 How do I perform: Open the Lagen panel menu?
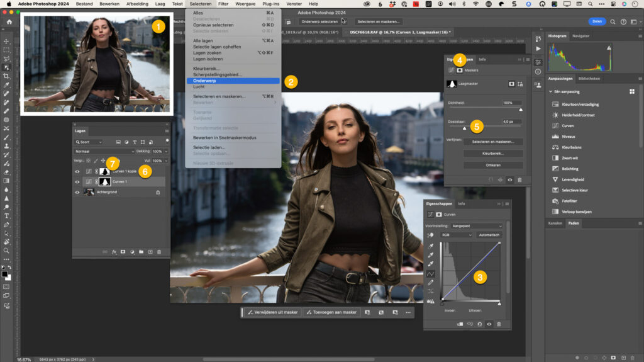[167, 131]
